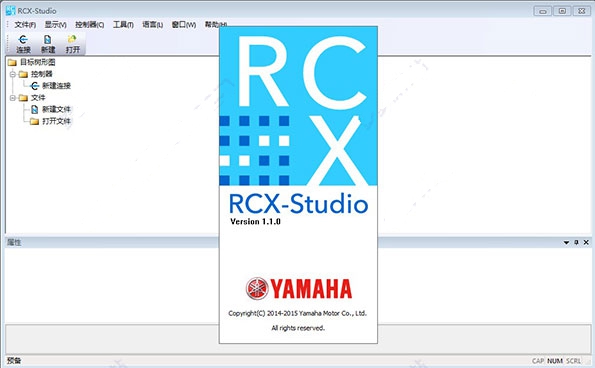Image resolution: width=595 pixels, height=368 pixels.
Task: Click the 目标树形图 root folder icon
Action: (x=12, y=62)
